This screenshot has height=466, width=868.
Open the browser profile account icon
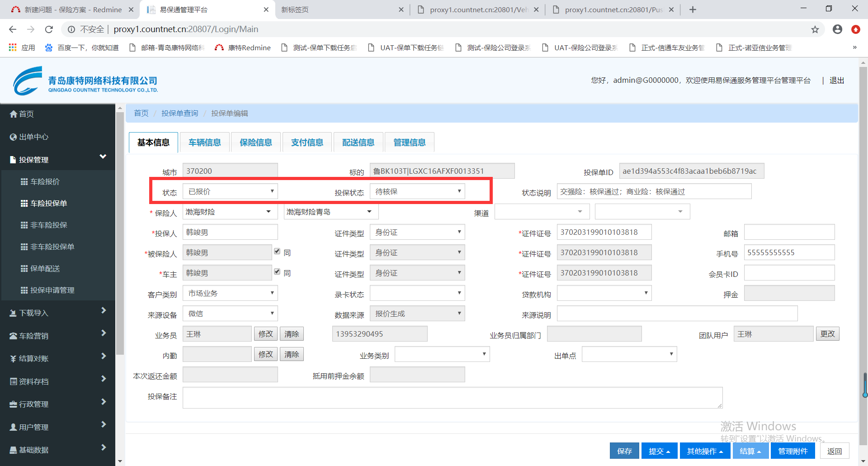(x=837, y=29)
